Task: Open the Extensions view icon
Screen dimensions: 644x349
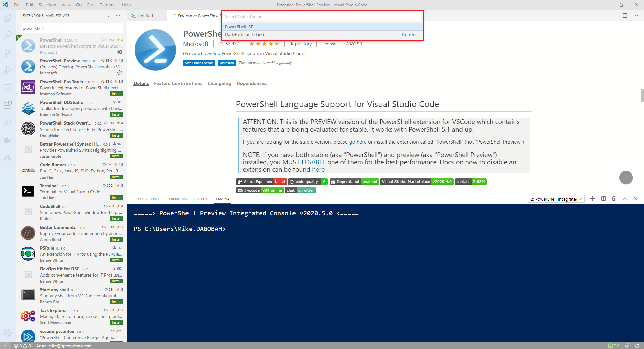Action: coord(7,105)
